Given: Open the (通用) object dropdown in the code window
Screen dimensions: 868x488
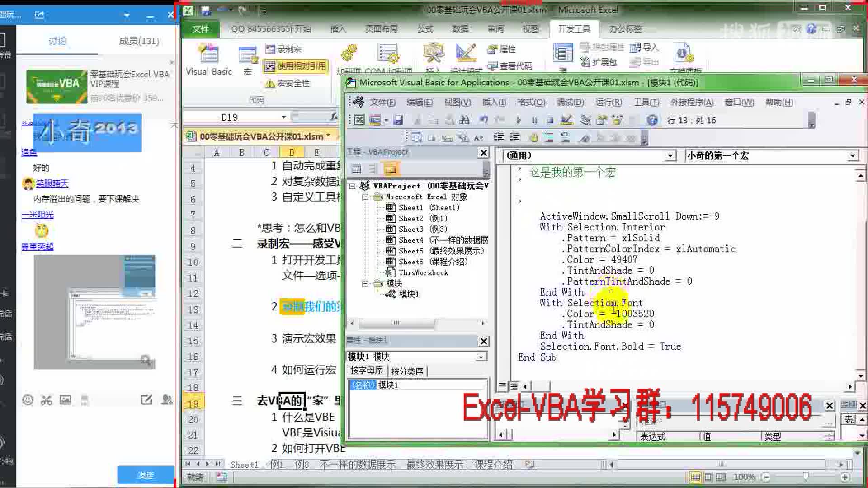Looking at the screenshot, I should coord(670,155).
